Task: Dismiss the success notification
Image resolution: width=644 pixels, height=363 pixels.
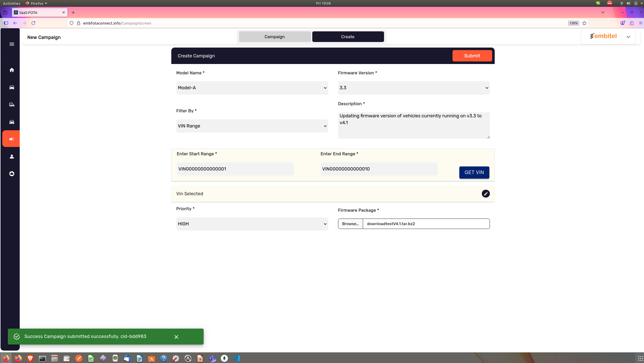Action: 176,337
